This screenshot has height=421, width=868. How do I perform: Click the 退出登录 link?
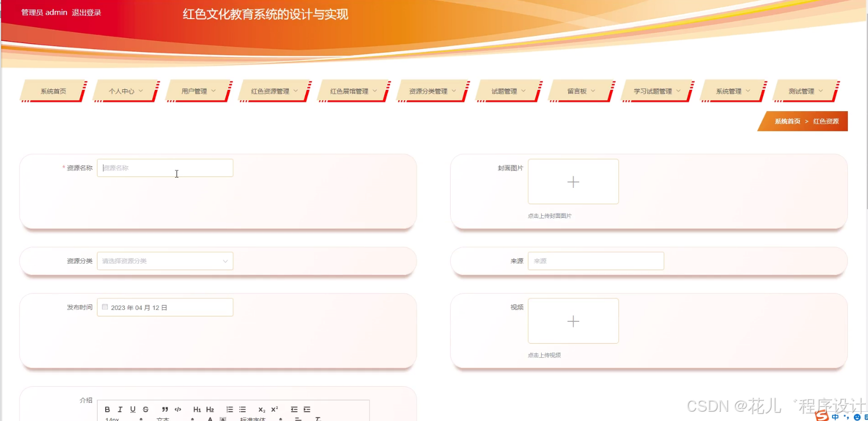(x=87, y=13)
